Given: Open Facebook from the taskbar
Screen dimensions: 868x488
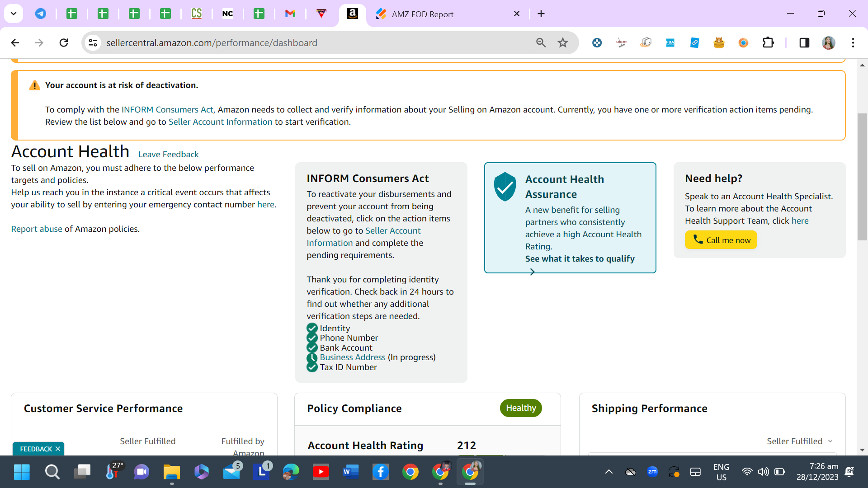Looking at the screenshot, I should 381,472.
